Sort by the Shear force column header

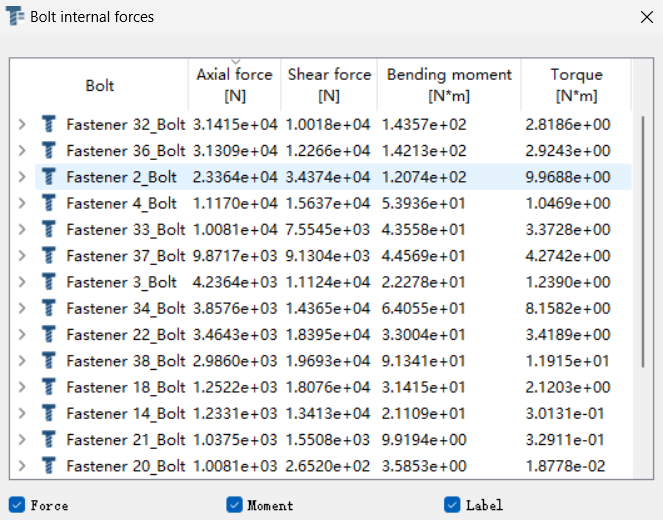329,85
